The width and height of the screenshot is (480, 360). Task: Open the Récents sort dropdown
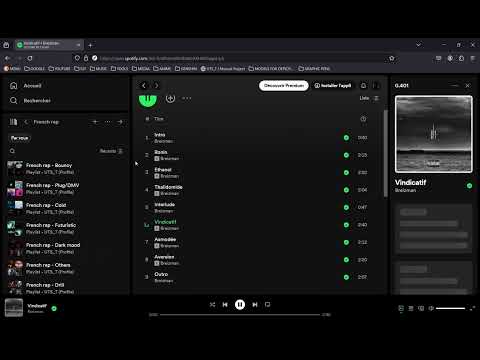pyautogui.click(x=111, y=151)
